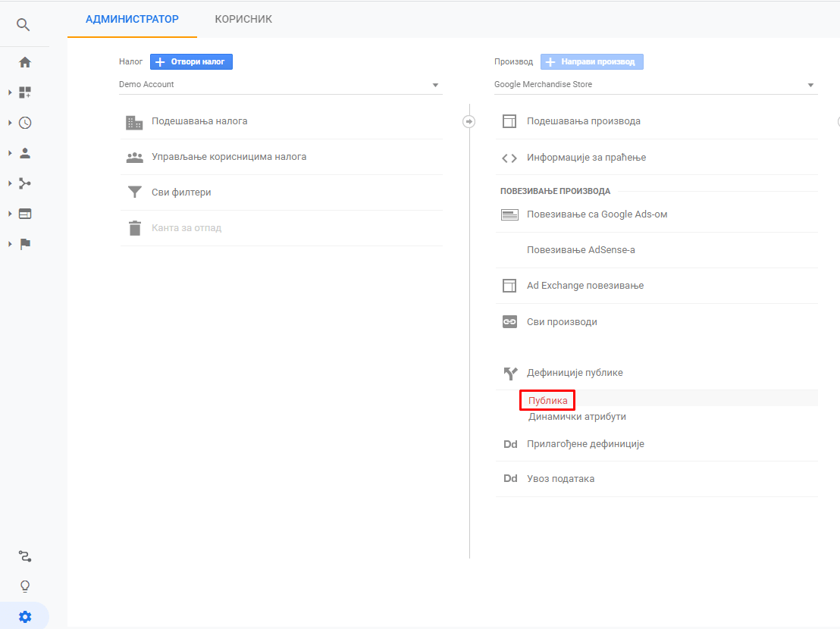Viewport: 840px width, 629px height.
Task: Switch to the АДМИНИСТРАТОР tab
Action: (x=133, y=19)
